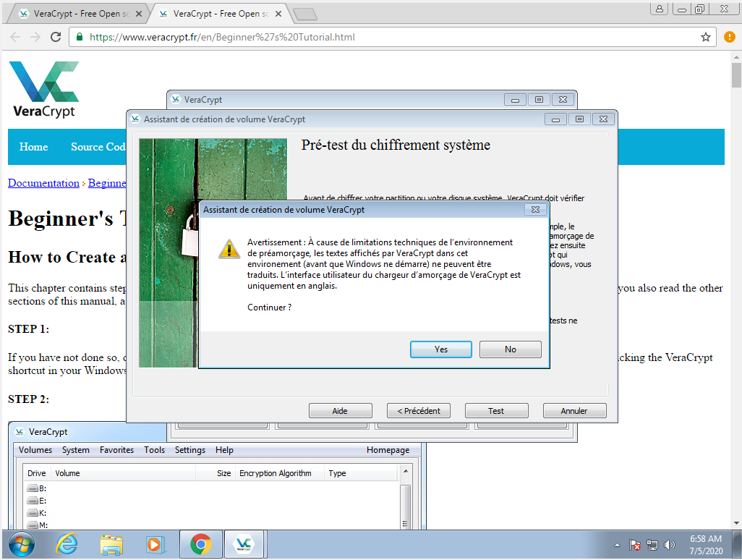Image resolution: width=742 pixels, height=560 pixels.
Task: Open Windows Media Player from the taskbar
Action: 155,544
